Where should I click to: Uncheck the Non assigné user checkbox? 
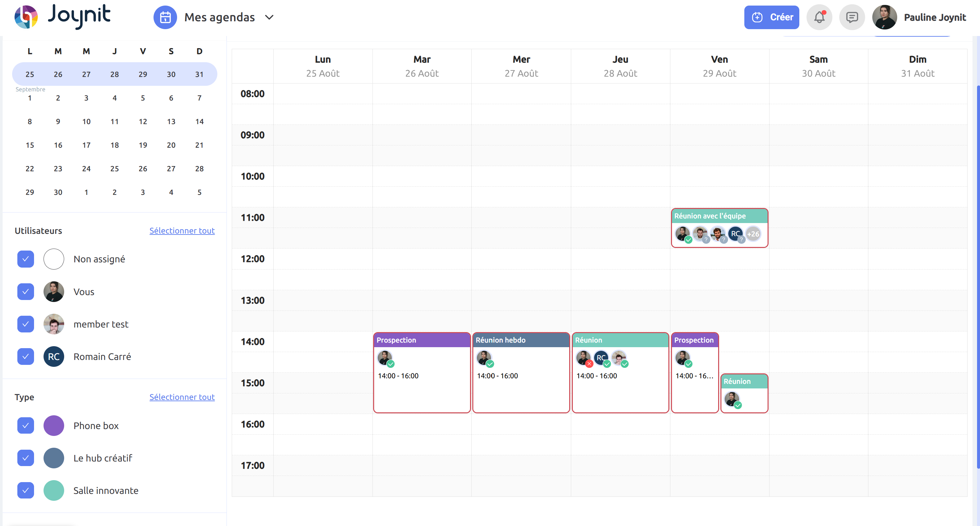coord(26,259)
